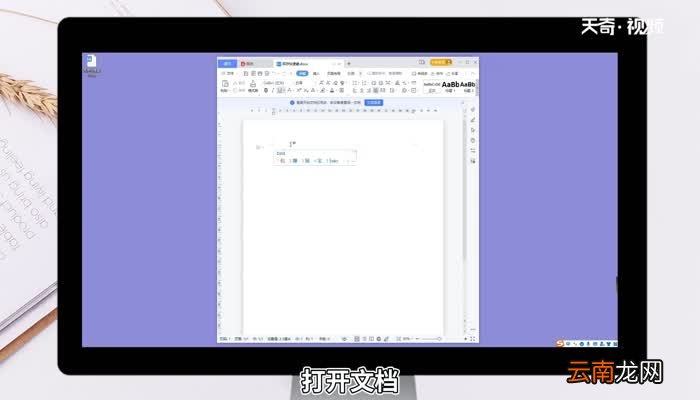
Task: Click the Center alignment icon
Action: pyautogui.click(x=362, y=90)
